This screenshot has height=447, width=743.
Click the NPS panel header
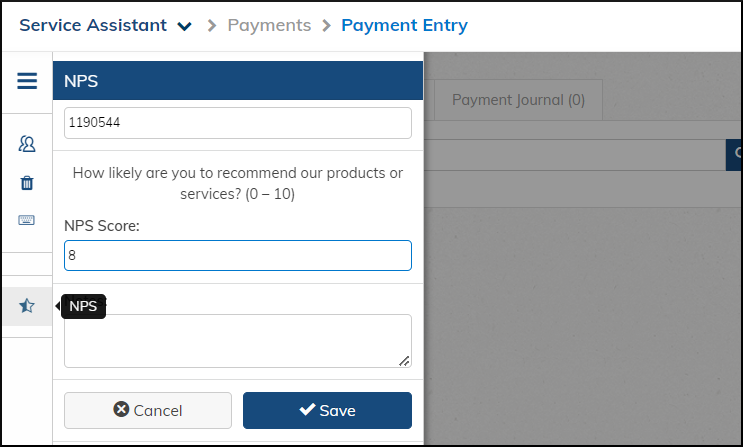[x=237, y=81]
